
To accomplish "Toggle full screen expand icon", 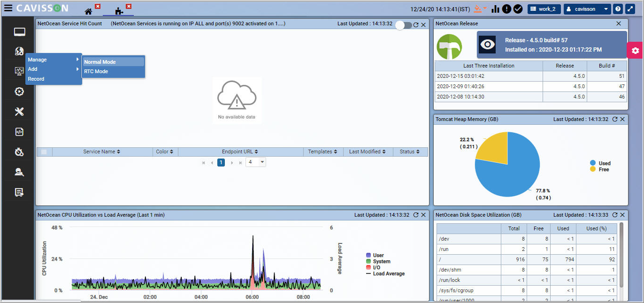I will point(630,9).
